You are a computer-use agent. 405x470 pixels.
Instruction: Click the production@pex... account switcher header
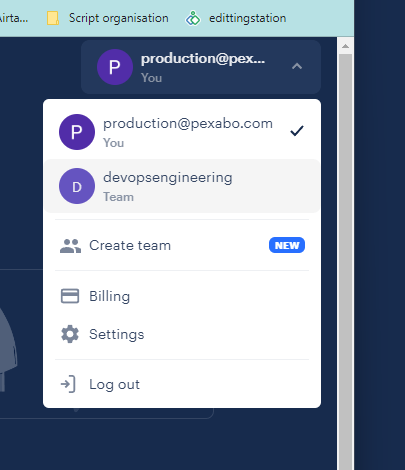click(201, 67)
